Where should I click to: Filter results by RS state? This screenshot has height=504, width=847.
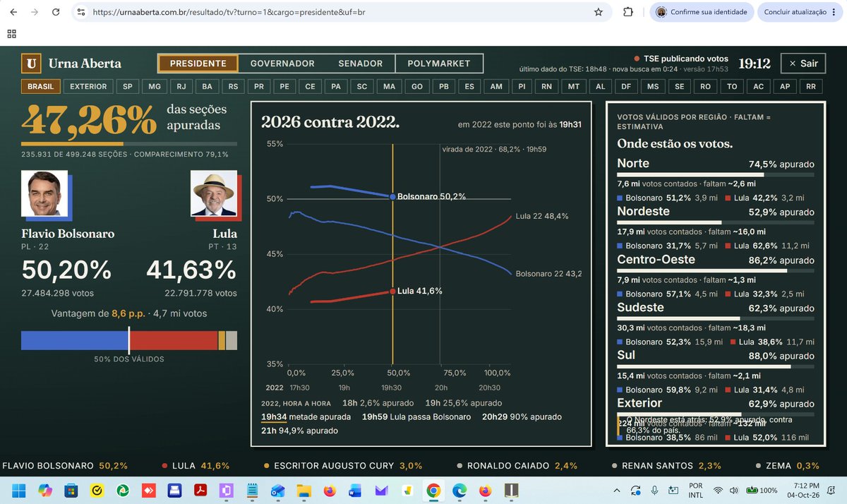[x=232, y=87]
